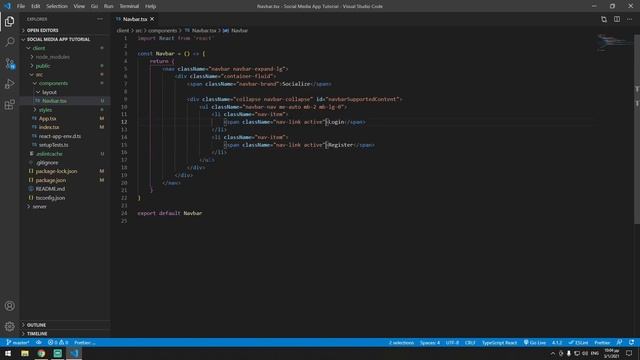Collapse the layout folder
The width and height of the screenshot is (640, 360).
click(49, 92)
